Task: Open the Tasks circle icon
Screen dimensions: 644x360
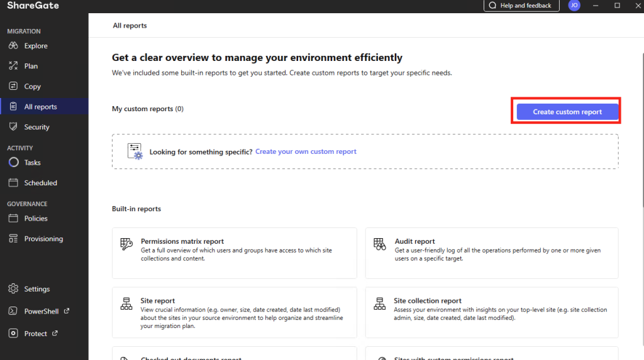Action: point(13,163)
